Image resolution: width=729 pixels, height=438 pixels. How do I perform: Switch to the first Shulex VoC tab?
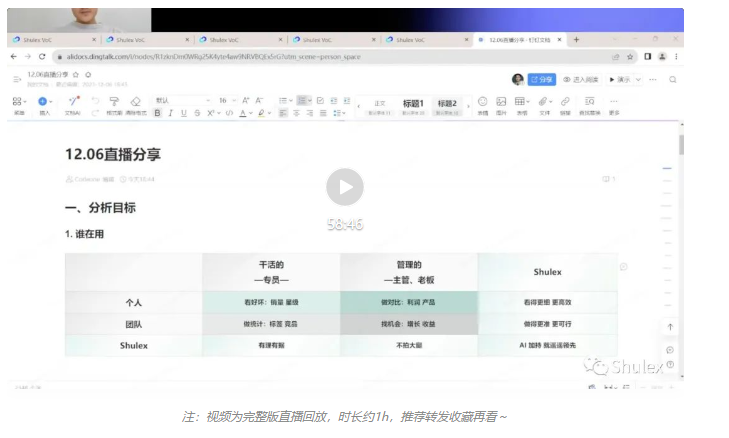55,40
